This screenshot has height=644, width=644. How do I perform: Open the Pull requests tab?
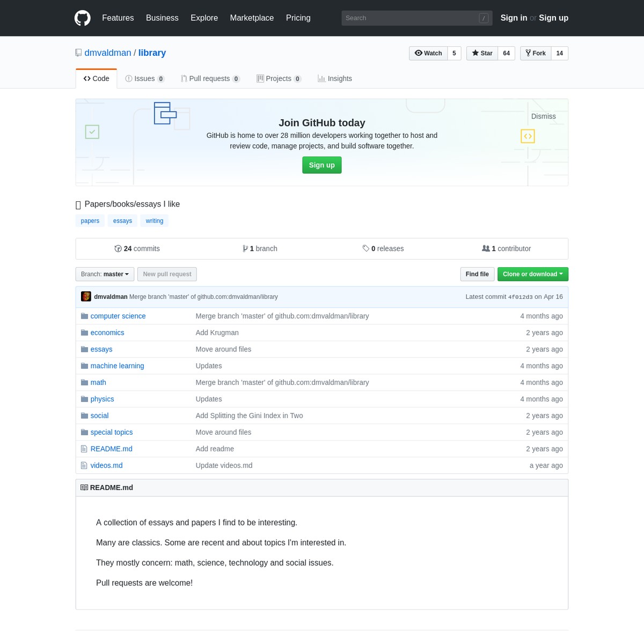coord(210,78)
